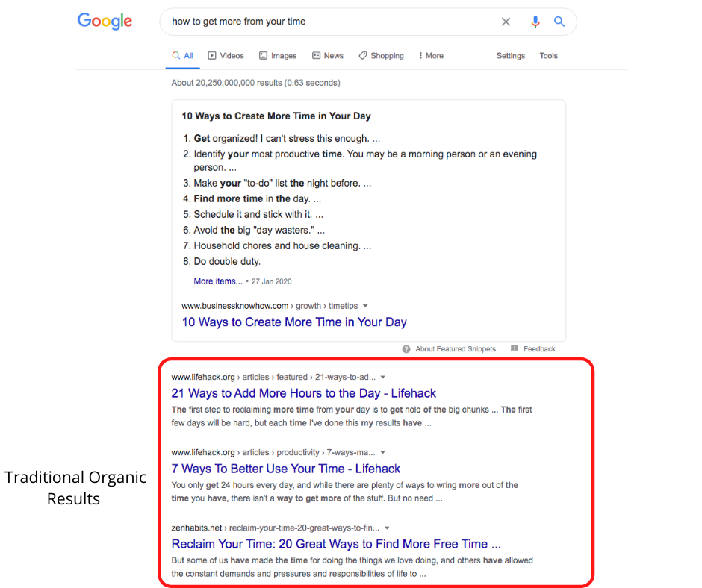Image resolution: width=702 pixels, height=588 pixels.
Task: Expand the businessknowhow.com breadcrumb dropdown arrow
Action: (x=366, y=305)
